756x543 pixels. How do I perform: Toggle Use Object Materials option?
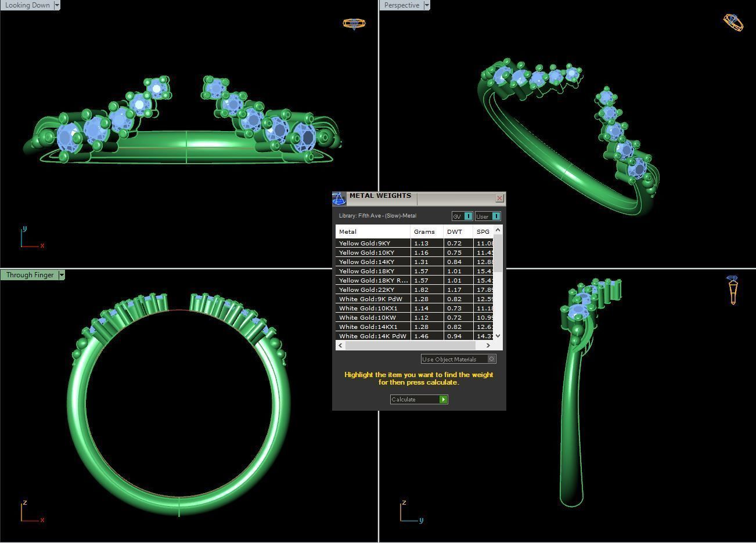459,359
